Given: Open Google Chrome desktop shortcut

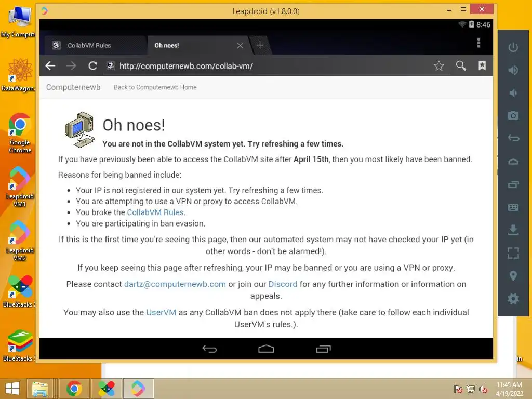Looking at the screenshot, I should point(20,133).
